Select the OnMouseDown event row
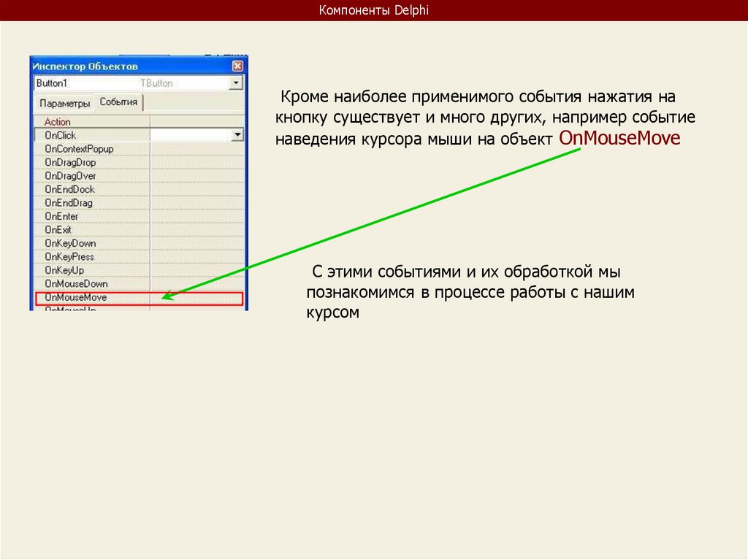Viewport: 748px width, 560px height. 139,283
